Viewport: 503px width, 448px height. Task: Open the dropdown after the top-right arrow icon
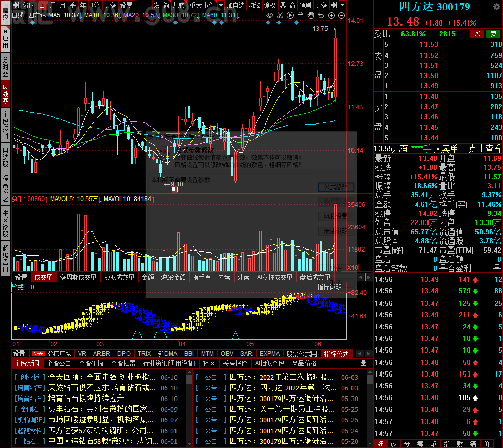click(343, 5)
